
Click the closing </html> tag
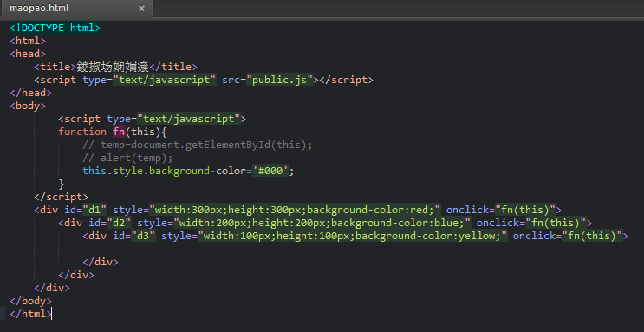(31, 315)
